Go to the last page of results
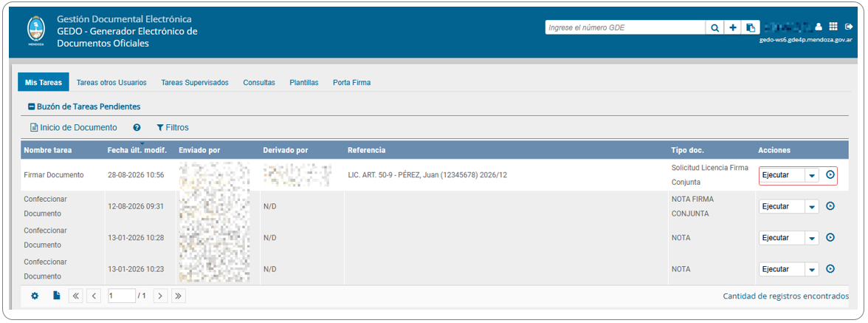The width and height of the screenshot is (868, 323). click(x=179, y=296)
